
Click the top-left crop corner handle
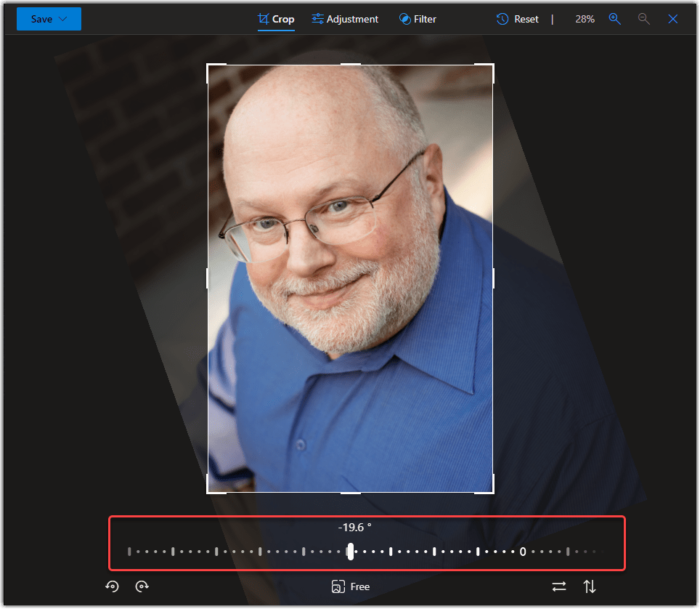209,65
